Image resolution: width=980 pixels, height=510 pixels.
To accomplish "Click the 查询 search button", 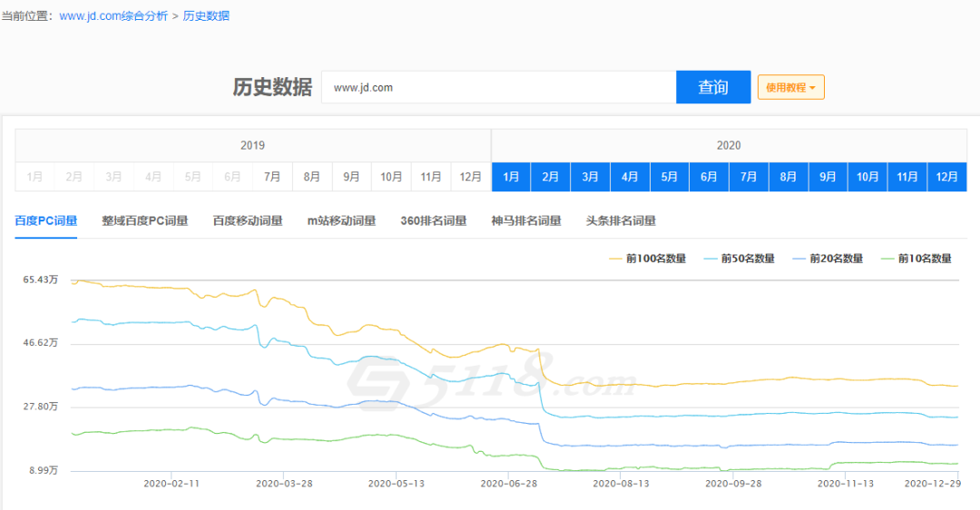I will coord(713,87).
